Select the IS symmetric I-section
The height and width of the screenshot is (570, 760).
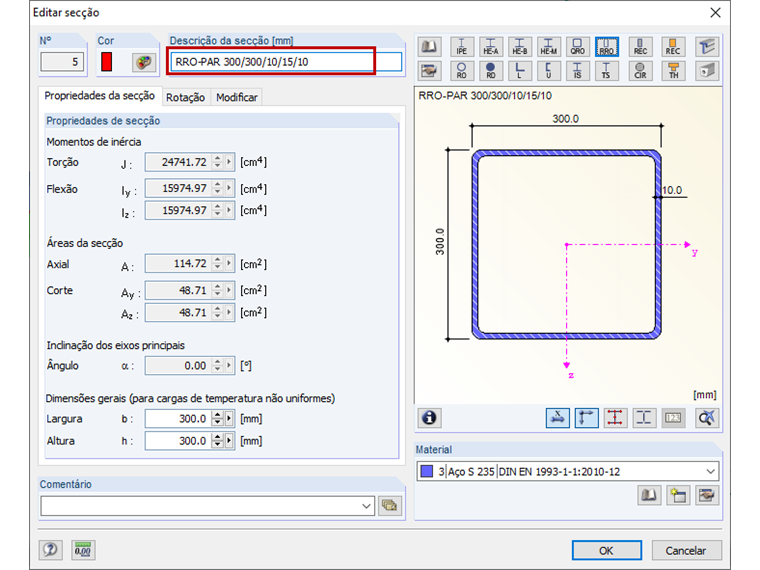click(578, 71)
